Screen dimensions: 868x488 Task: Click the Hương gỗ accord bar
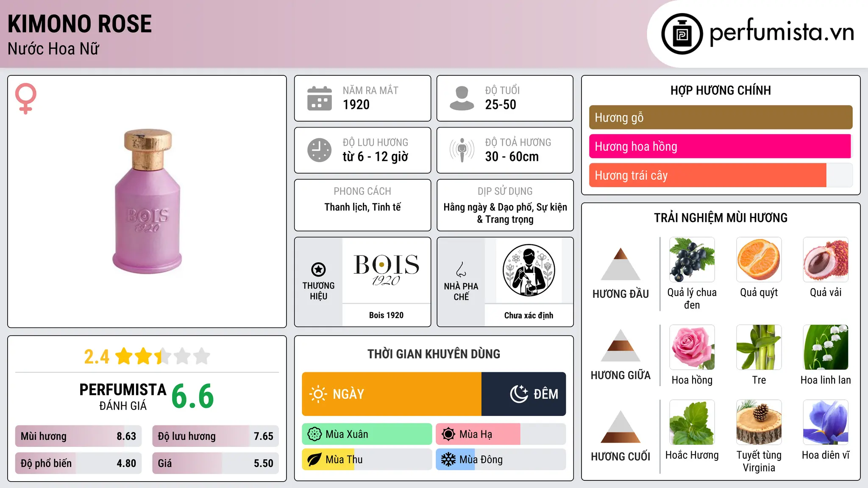[x=721, y=117]
